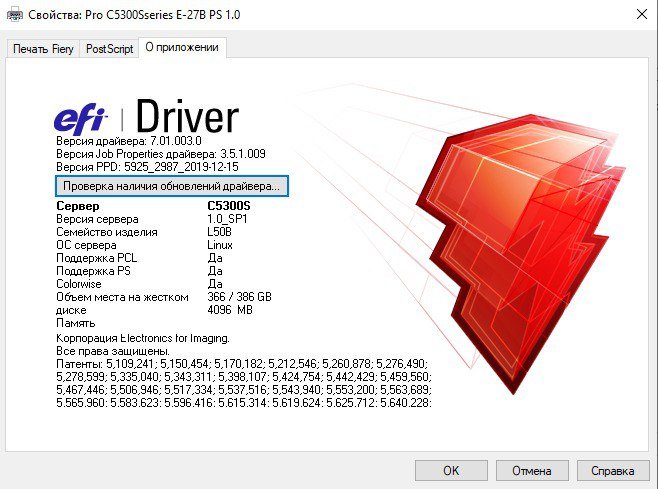Screen dimensions: 658x489
Task: Click Корпорация Electronics for Imaging text
Action: [143, 338]
